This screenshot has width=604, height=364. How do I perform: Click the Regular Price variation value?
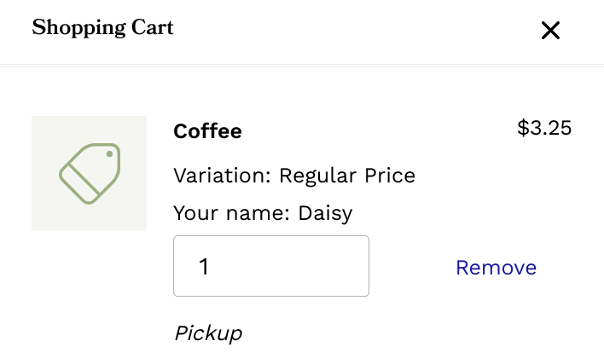pos(347,176)
